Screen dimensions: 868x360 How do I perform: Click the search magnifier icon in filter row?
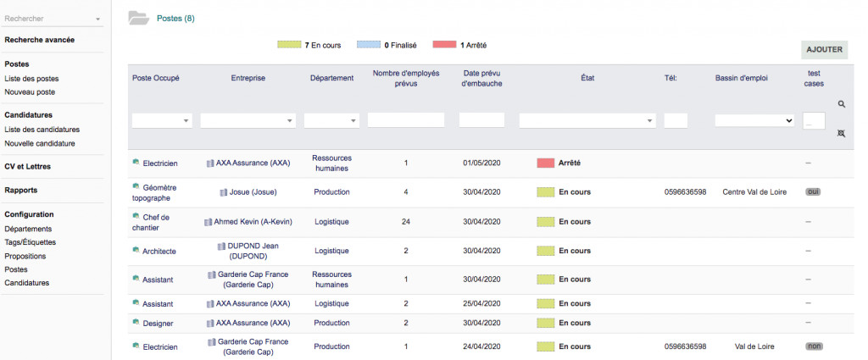click(841, 104)
